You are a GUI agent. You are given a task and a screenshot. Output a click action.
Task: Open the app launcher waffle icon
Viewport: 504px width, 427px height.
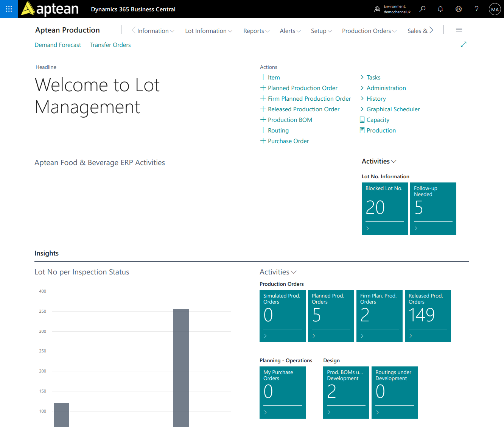[9, 9]
